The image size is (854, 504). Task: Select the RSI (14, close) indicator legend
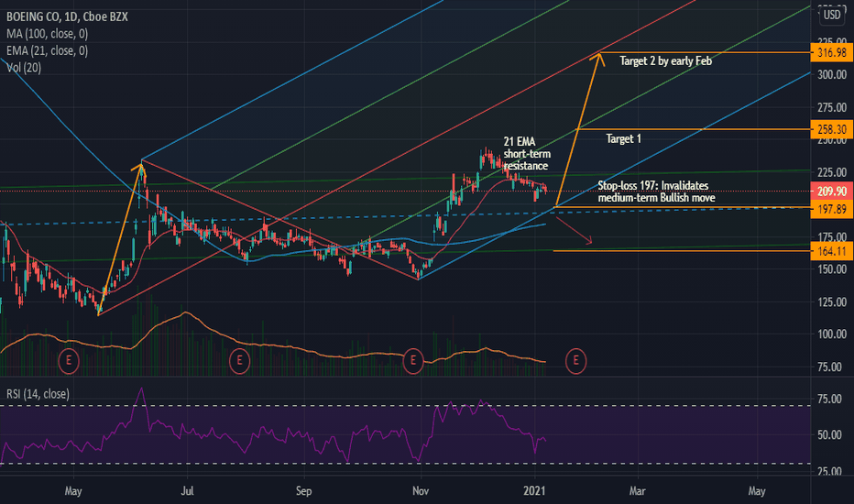[38, 394]
